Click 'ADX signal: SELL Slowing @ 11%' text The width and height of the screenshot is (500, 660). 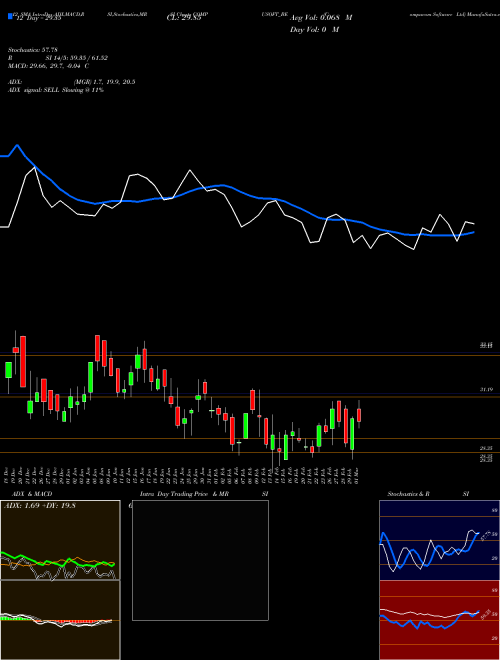[x=56, y=90]
